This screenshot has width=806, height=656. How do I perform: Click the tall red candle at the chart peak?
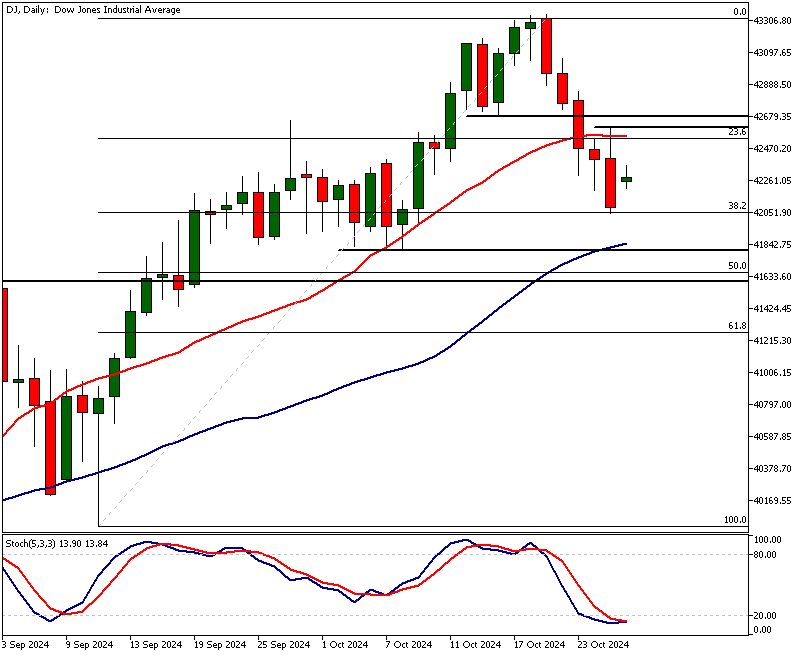546,46
